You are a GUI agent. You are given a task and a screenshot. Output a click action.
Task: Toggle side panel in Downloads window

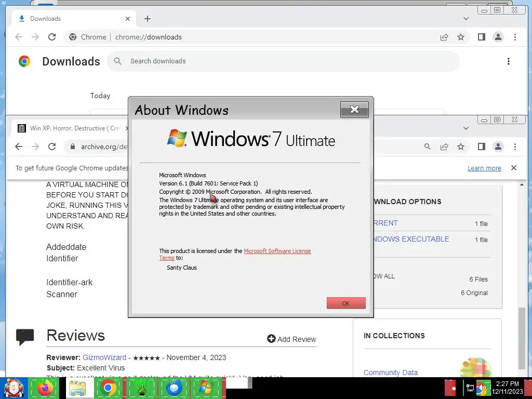[x=482, y=37]
